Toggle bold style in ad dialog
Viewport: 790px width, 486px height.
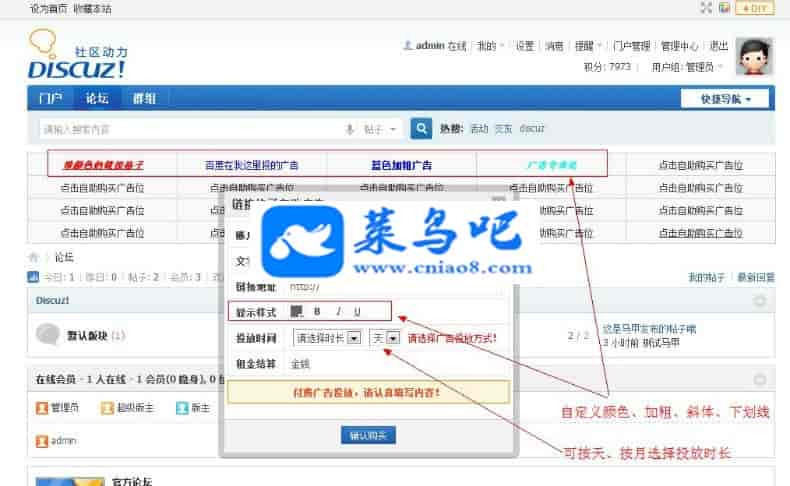(318, 312)
